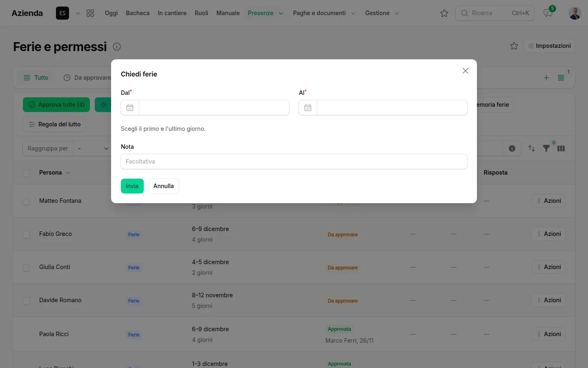This screenshot has height=368, width=588.
Task: Click the favorites star in the top navigation bar
Action: pos(444,13)
